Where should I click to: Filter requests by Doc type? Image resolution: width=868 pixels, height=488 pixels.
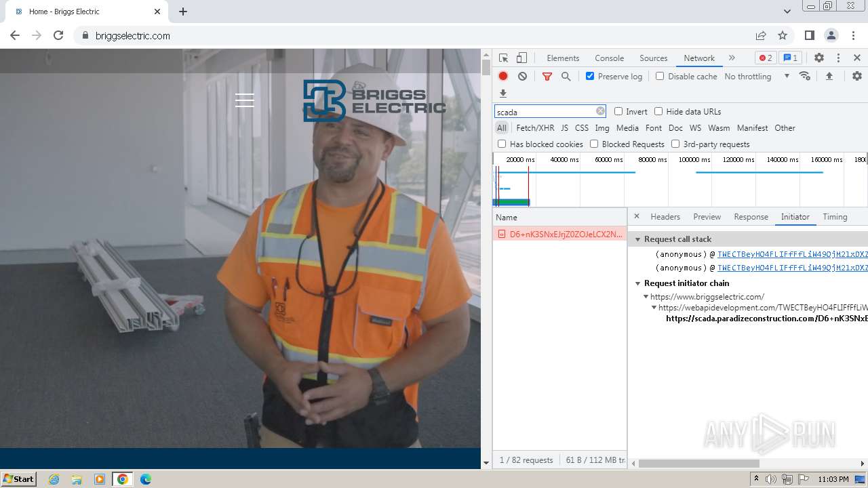pos(675,127)
